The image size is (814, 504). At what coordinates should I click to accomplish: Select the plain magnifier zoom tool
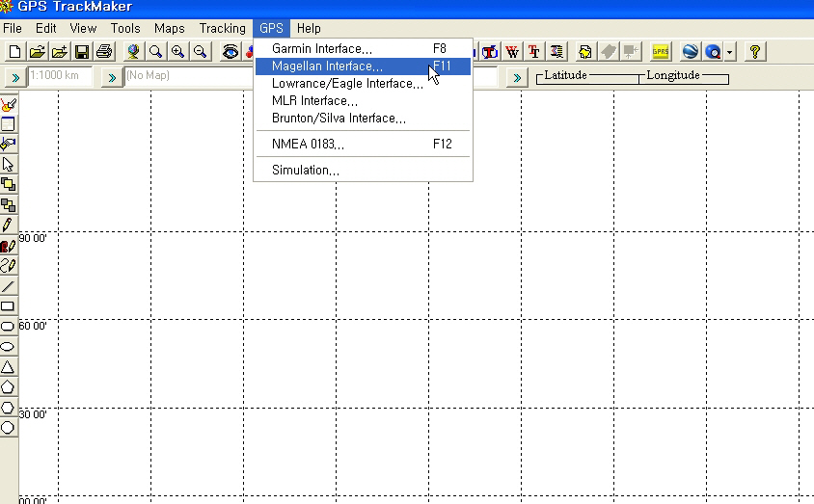point(155,52)
